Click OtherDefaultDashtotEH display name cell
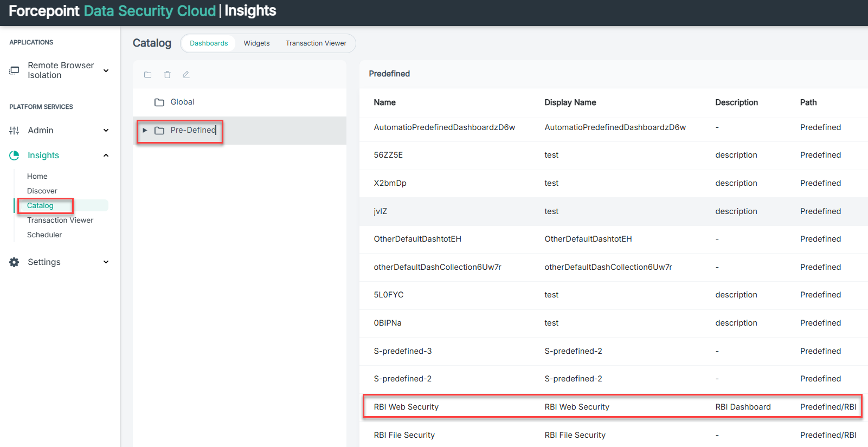The height and width of the screenshot is (447, 868). click(x=588, y=239)
